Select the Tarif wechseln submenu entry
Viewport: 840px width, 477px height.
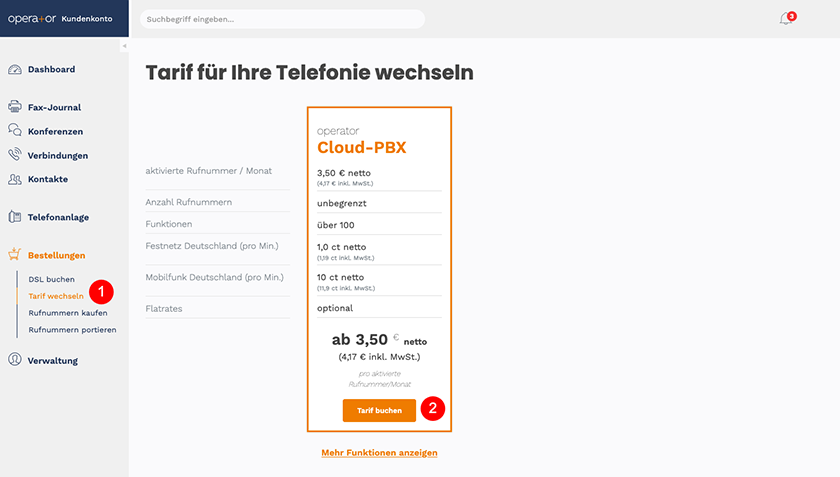[x=56, y=296]
